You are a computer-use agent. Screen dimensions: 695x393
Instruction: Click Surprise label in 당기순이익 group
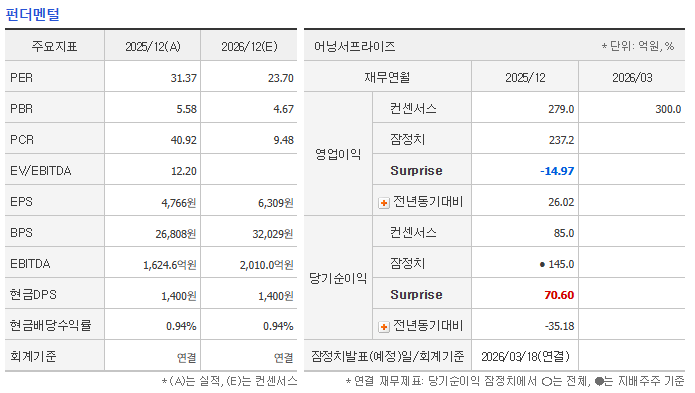coord(416,295)
